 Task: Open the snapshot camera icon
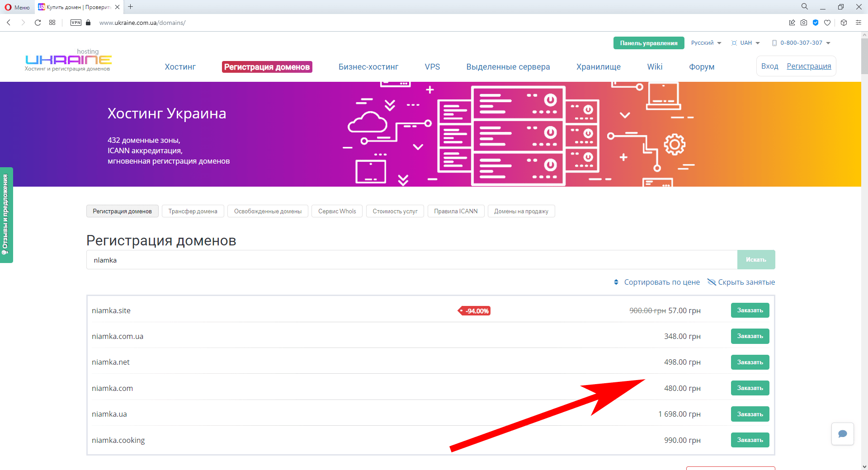804,23
